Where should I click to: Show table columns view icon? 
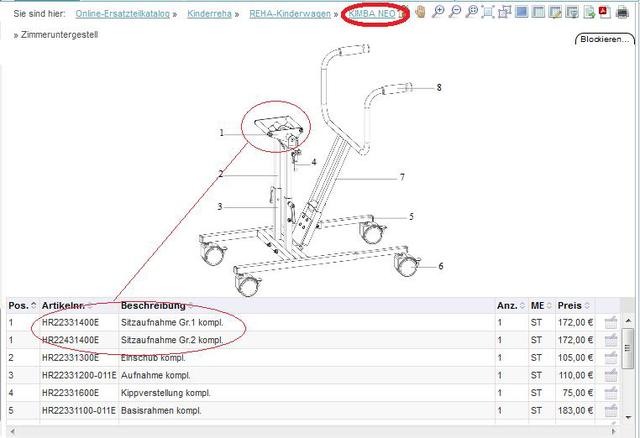point(538,12)
